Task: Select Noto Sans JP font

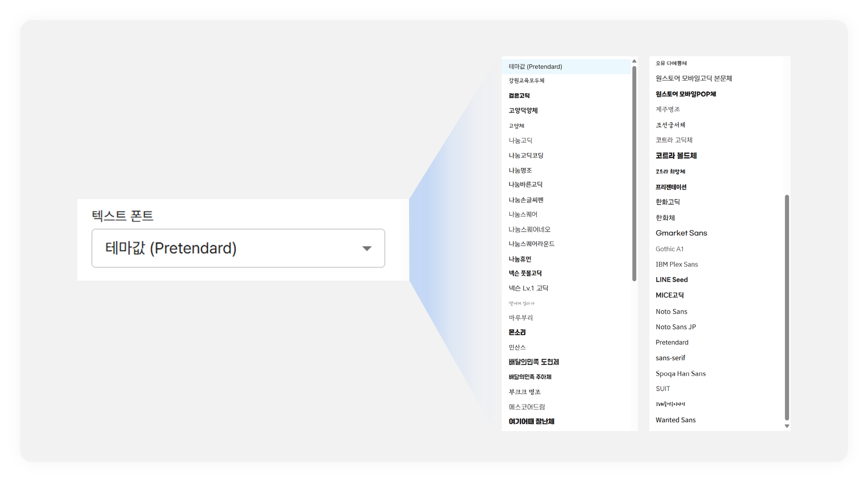Action: (x=675, y=327)
